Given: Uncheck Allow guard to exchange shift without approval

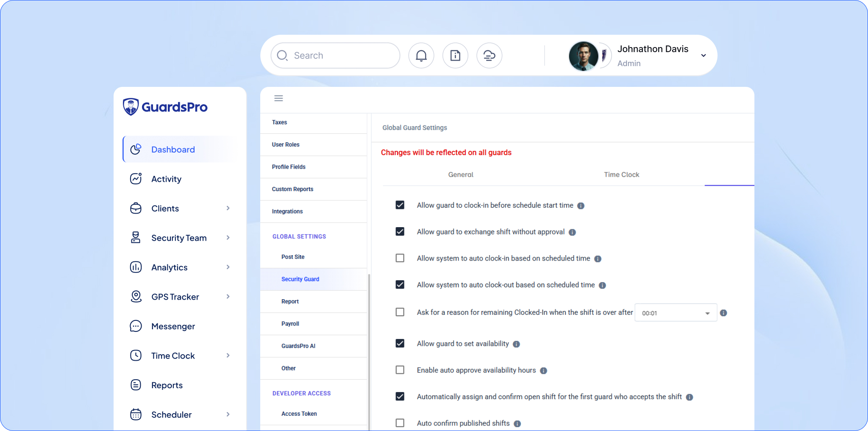Looking at the screenshot, I should tap(400, 231).
